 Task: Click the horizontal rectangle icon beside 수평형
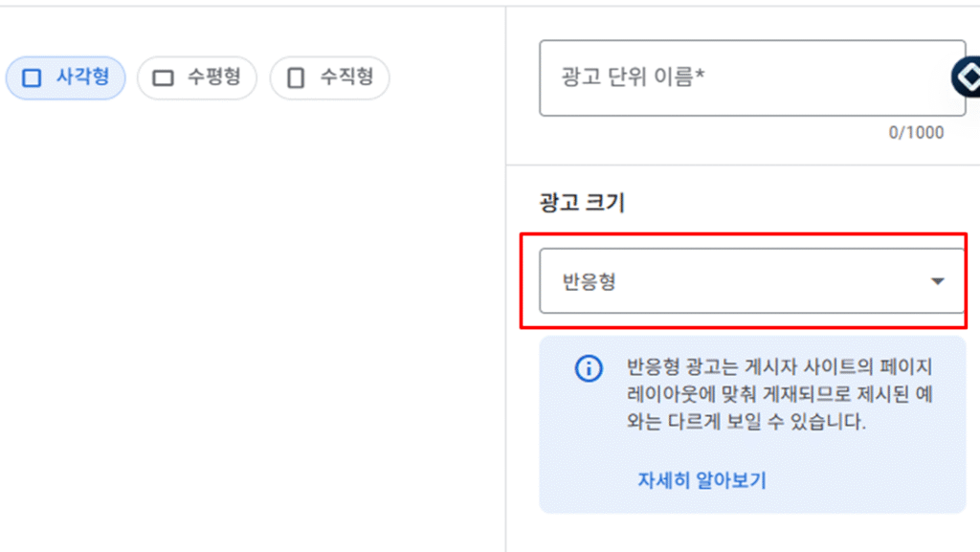pos(163,78)
